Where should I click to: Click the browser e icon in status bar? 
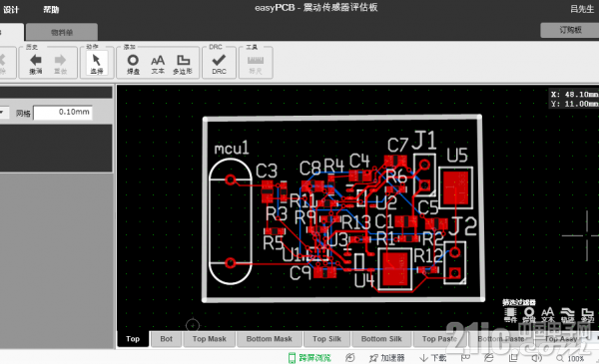coord(488,358)
